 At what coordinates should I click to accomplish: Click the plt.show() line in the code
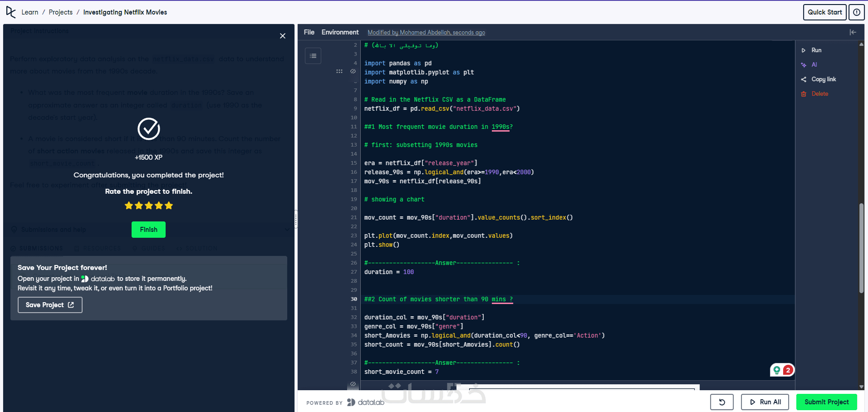(382, 245)
